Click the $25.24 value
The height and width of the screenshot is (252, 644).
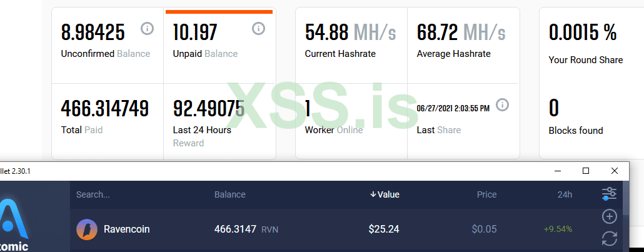[384, 229]
